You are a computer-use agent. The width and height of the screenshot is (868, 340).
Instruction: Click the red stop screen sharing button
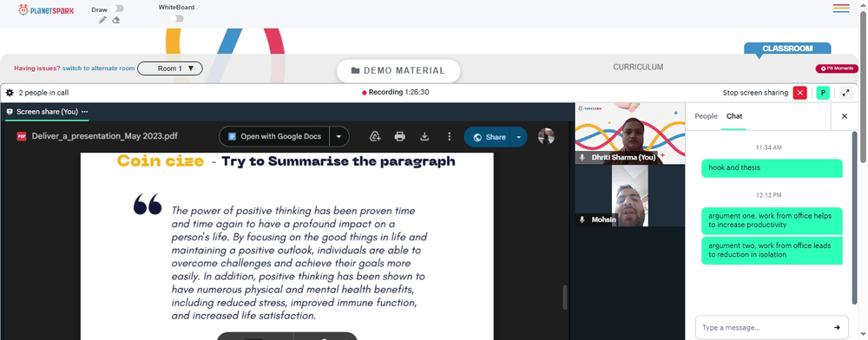pos(799,93)
